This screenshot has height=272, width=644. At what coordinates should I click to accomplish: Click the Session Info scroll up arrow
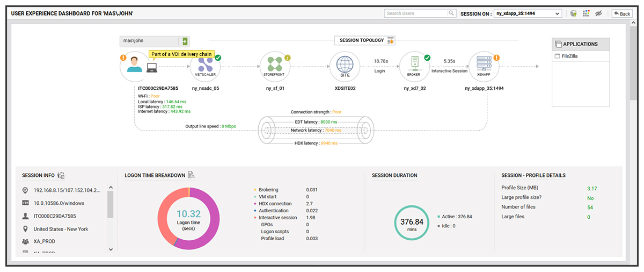tap(110, 188)
